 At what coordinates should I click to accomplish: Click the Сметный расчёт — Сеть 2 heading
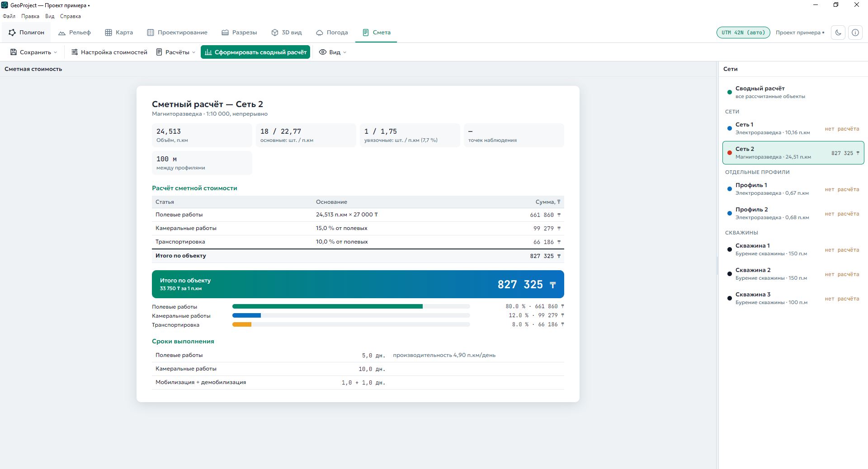click(x=208, y=104)
